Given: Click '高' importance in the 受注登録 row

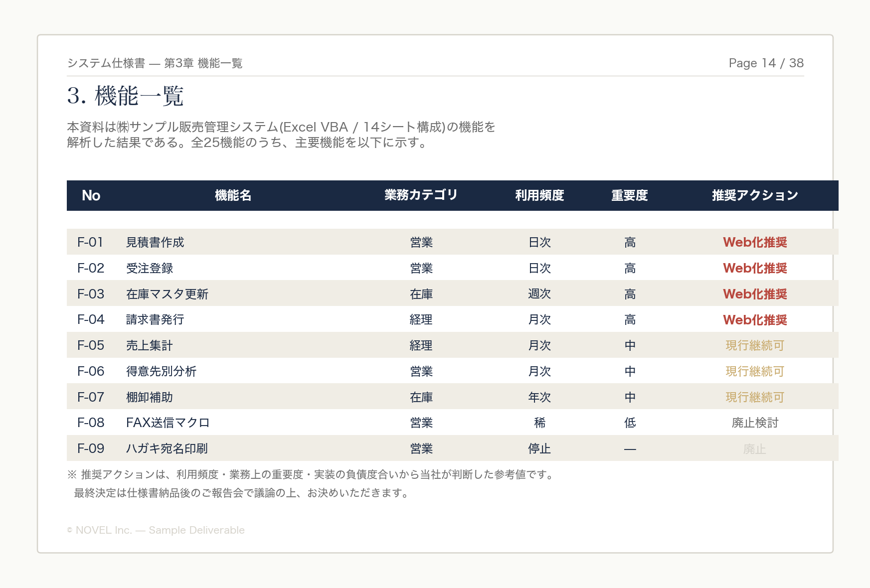Looking at the screenshot, I should [630, 268].
